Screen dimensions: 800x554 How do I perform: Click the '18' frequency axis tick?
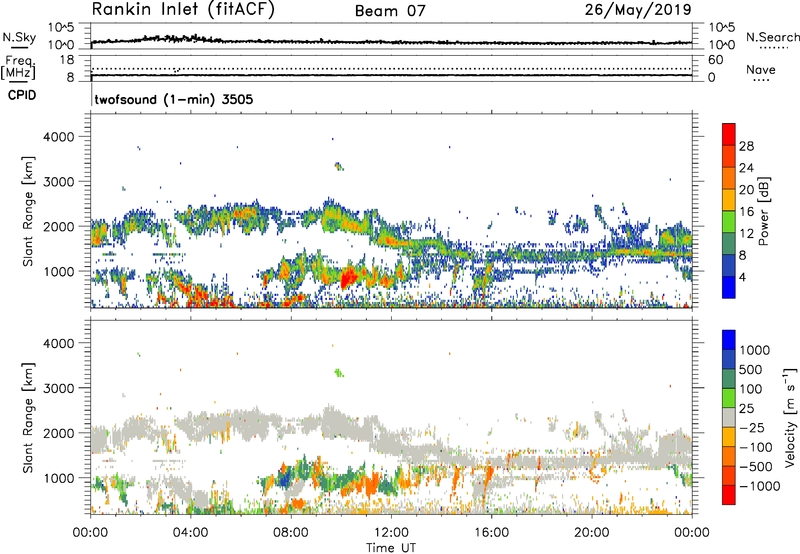pyautogui.click(x=67, y=60)
